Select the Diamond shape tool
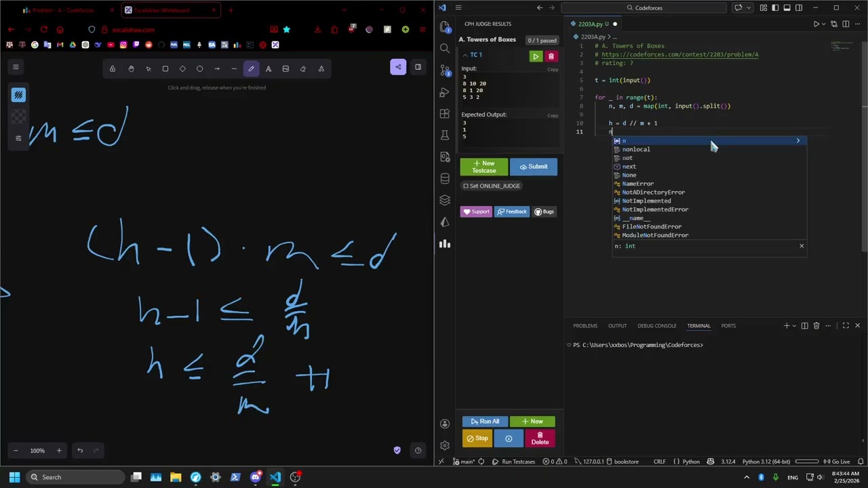Screen dimensions: 868x488 pos(182,68)
